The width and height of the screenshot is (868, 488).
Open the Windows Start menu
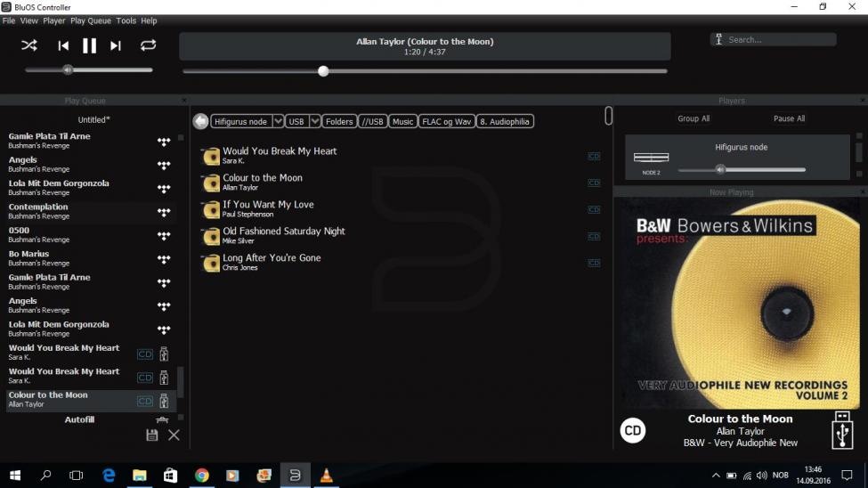pos(15,476)
